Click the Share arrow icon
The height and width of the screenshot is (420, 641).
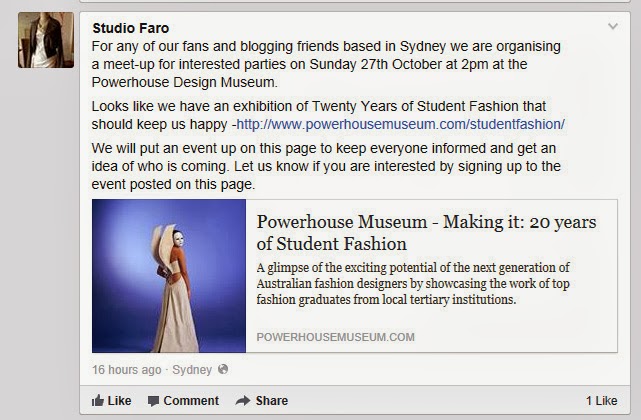point(242,401)
